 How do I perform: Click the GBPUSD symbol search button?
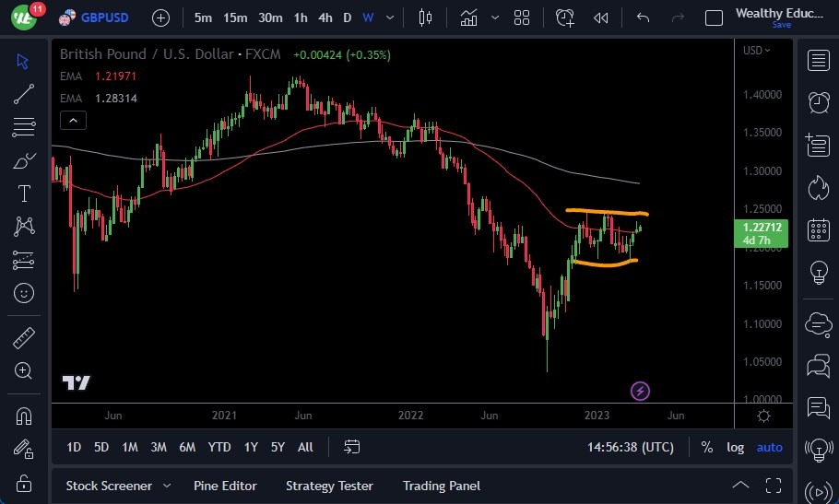[x=94, y=18]
